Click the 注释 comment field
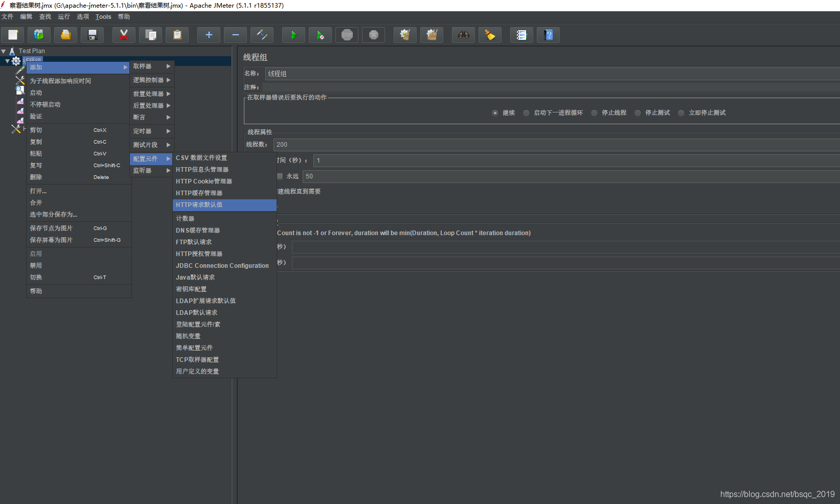Image resolution: width=840 pixels, height=504 pixels. (551, 87)
